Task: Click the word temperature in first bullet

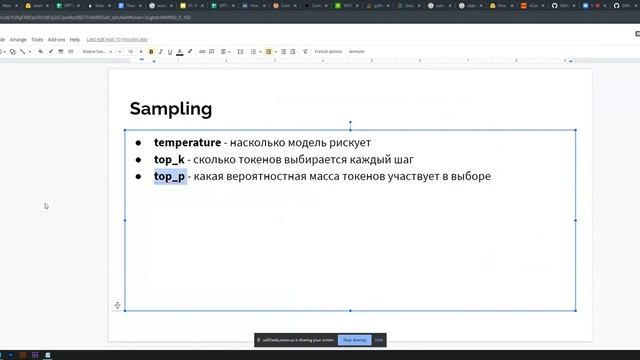Action: click(187, 142)
